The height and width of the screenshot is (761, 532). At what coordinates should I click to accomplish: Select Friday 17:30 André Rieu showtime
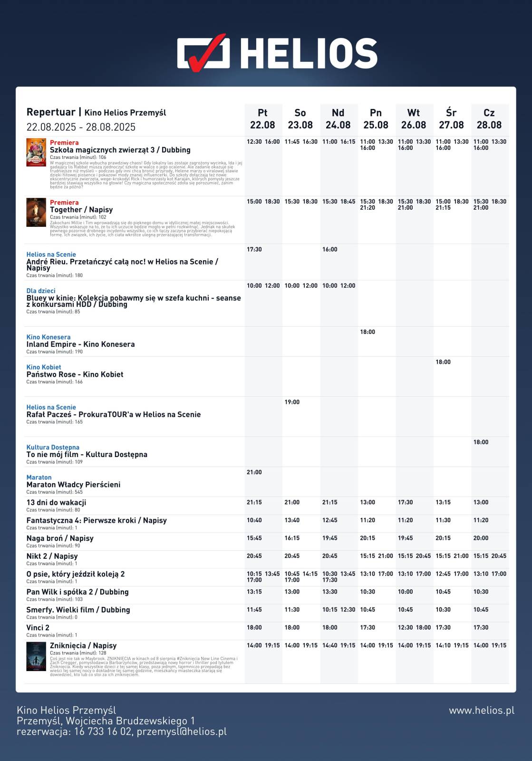[254, 249]
